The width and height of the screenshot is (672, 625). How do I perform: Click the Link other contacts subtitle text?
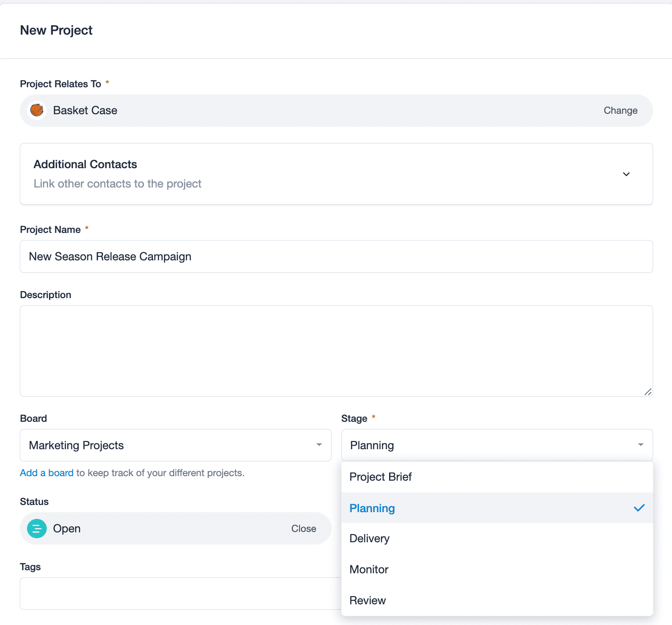point(117,183)
